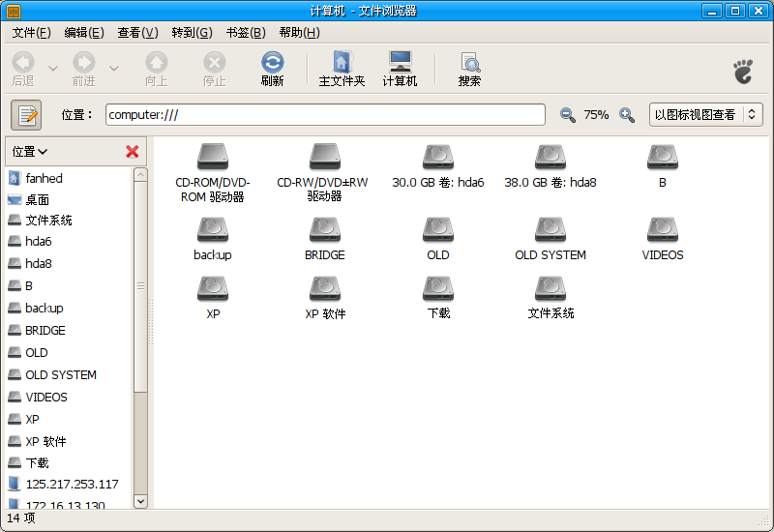Open hda8 in the sidebar
The width and height of the screenshot is (774, 532).
coord(69,263)
